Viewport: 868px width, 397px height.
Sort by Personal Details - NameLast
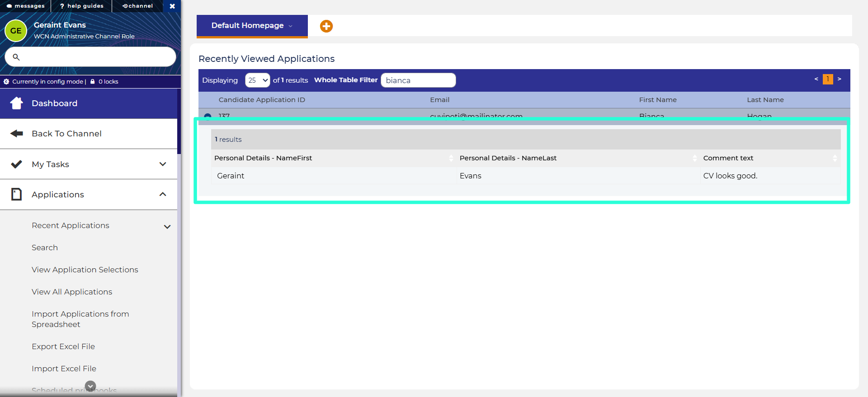pos(578,158)
